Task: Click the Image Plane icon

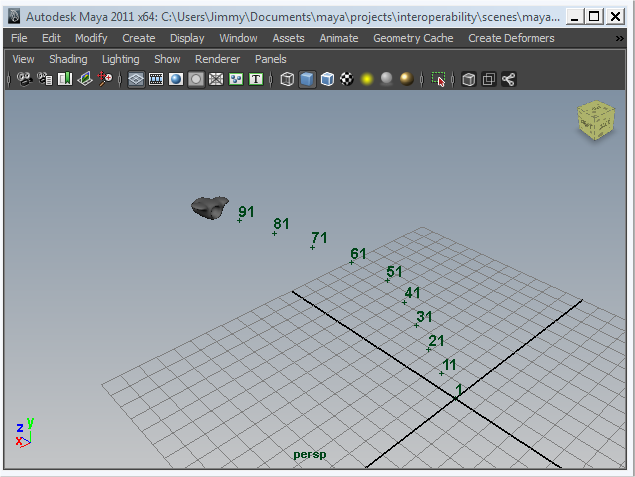Action: pos(85,79)
